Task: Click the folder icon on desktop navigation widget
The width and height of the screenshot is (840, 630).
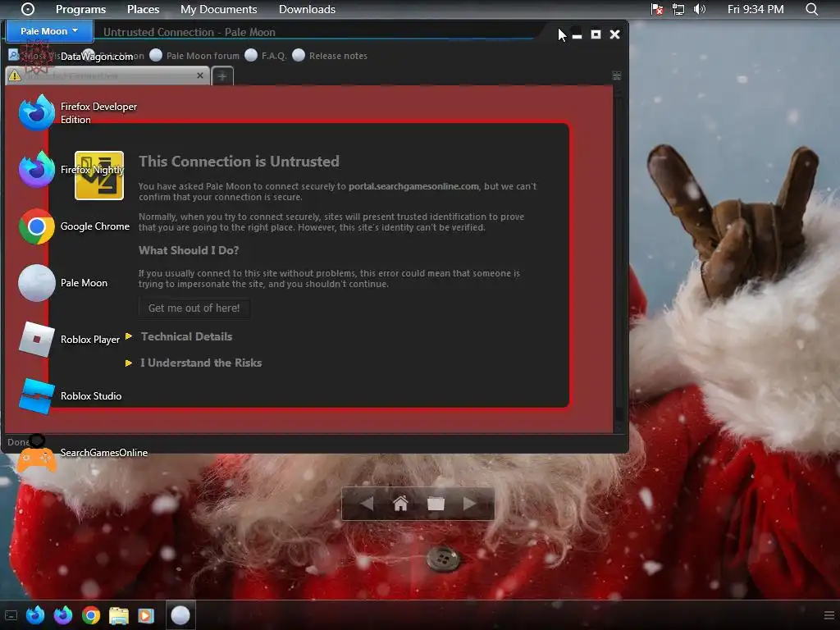Action: pos(436,504)
